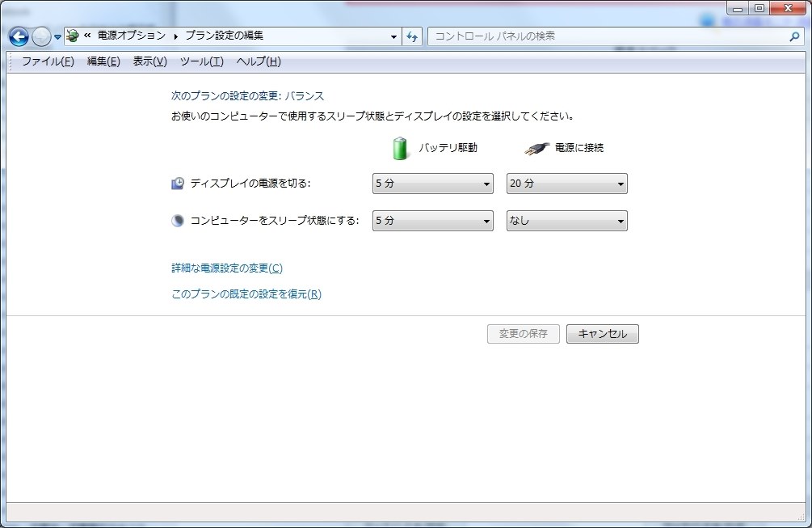Select プラン設定の編集 breadcrumb segment
This screenshot has height=528, width=812.
coord(225,36)
